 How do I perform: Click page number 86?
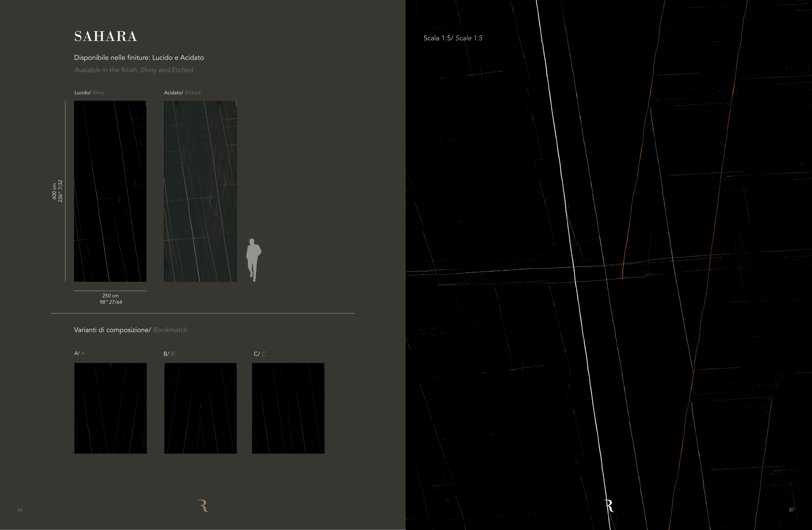tap(20, 510)
